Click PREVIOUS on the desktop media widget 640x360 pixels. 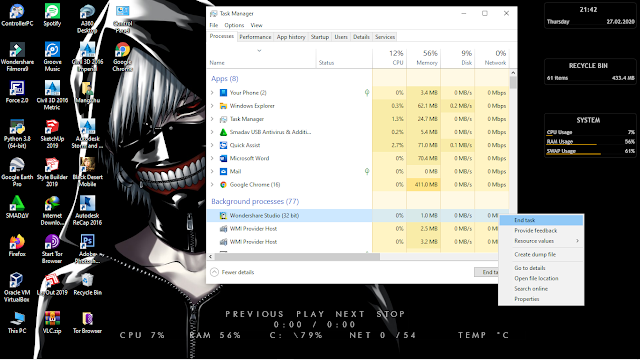tap(254, 314)
